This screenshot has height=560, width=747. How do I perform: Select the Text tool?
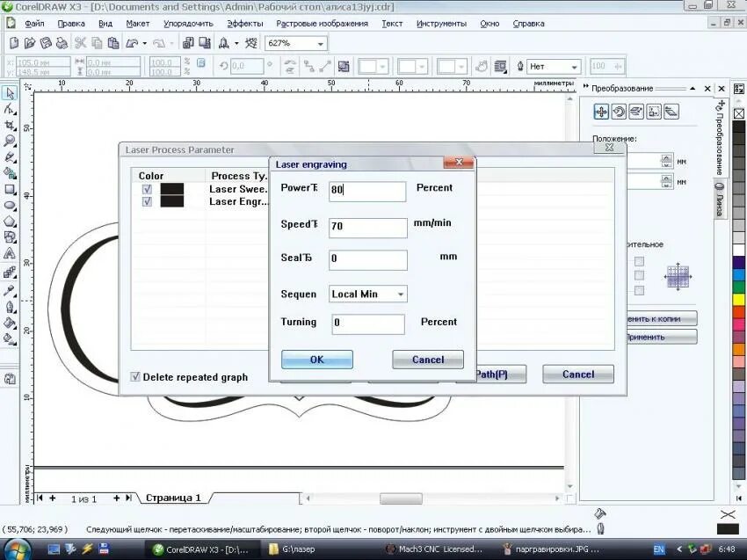coord(10,253)
